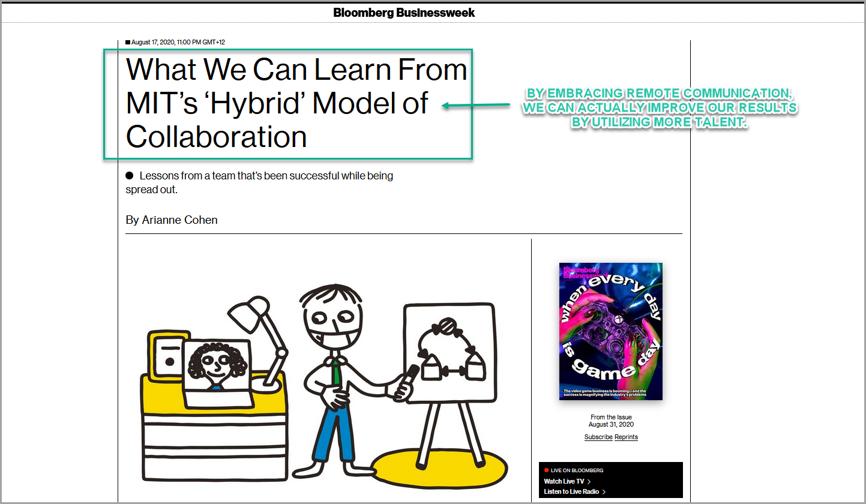866x504 pixels.
Task: Click the 'Lessons from a team' subheading text
Action: 259,182
